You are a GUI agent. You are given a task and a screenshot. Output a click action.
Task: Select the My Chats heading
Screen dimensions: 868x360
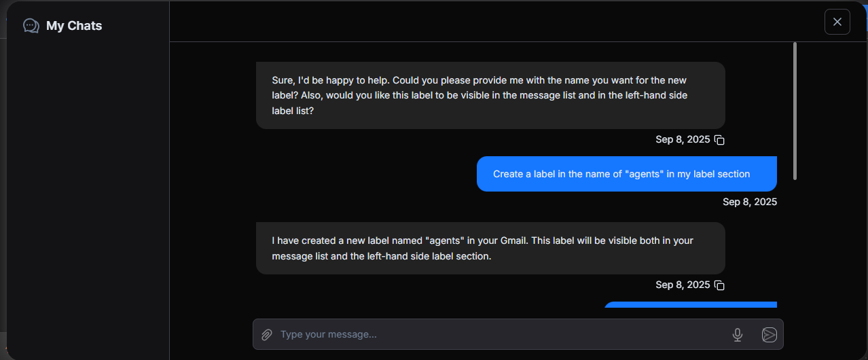74,26
